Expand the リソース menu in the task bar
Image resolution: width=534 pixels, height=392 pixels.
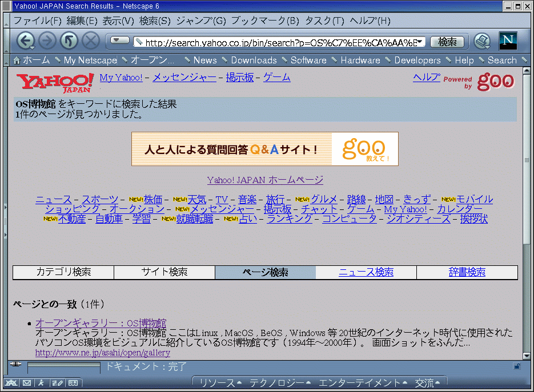point(220,383)
